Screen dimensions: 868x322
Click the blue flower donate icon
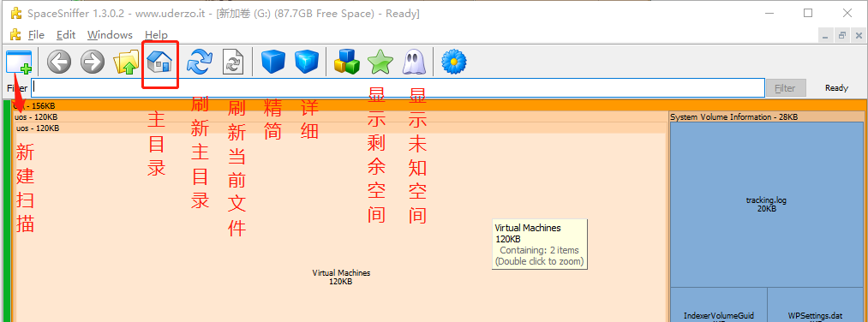click(454, 62)
